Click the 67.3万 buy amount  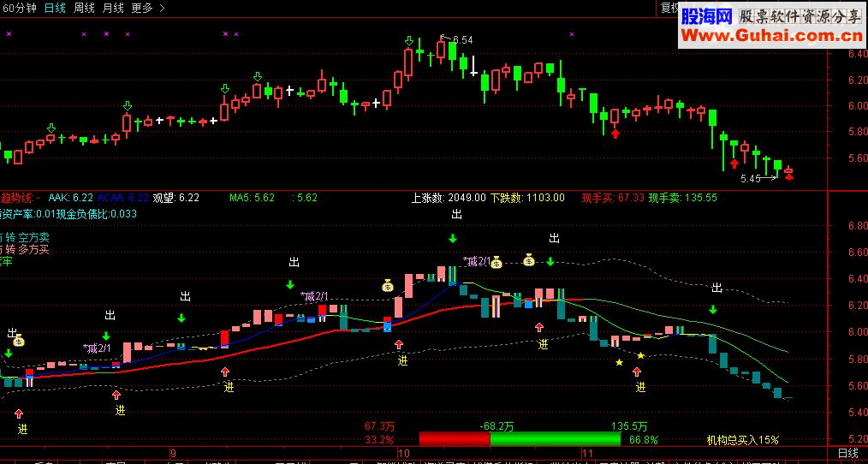pyautogui.click(x=379, y=426)
